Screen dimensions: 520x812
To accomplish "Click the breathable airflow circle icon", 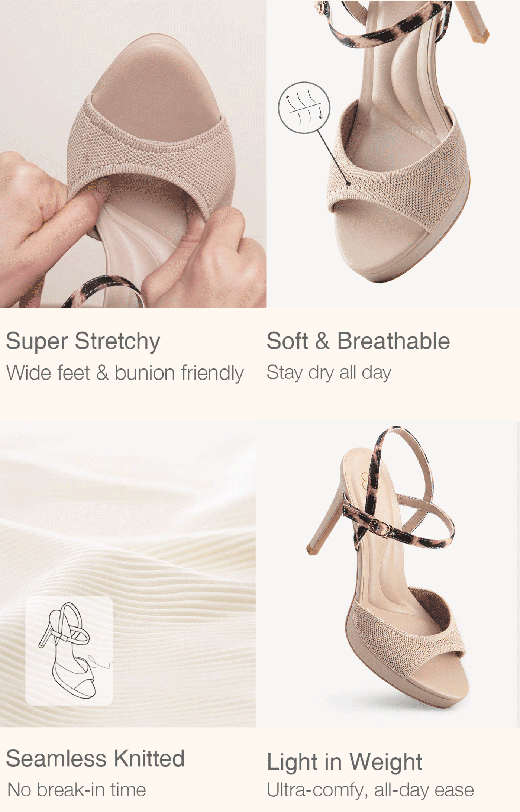I will coord(304,107).
